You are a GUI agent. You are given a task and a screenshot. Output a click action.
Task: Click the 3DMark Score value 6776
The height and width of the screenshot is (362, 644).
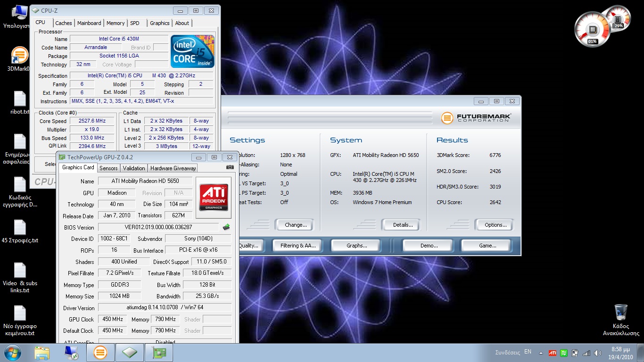495,155
